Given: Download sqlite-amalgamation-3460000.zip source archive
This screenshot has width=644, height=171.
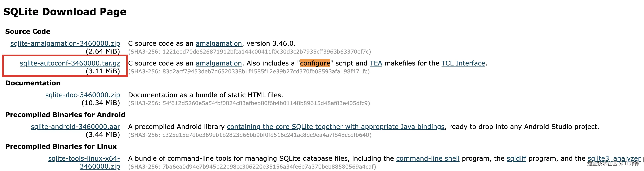Looking at the screenshot, I should (65, 44).
